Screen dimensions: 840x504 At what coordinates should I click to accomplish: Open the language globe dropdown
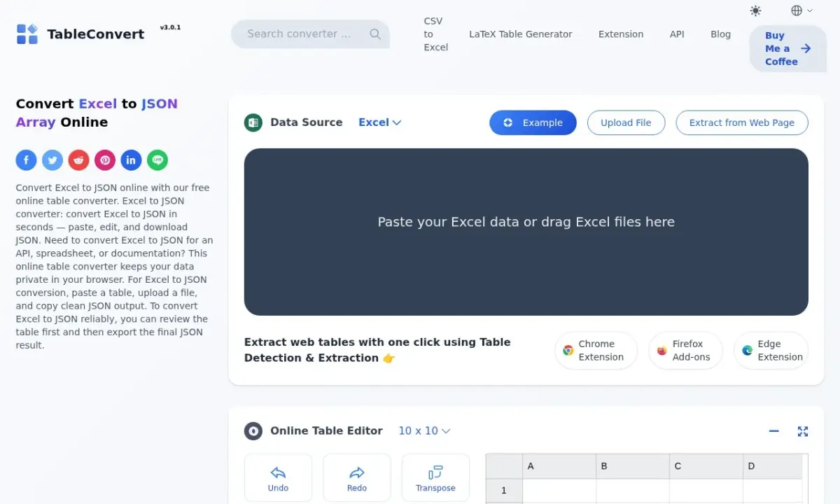(x=801, y=10)
